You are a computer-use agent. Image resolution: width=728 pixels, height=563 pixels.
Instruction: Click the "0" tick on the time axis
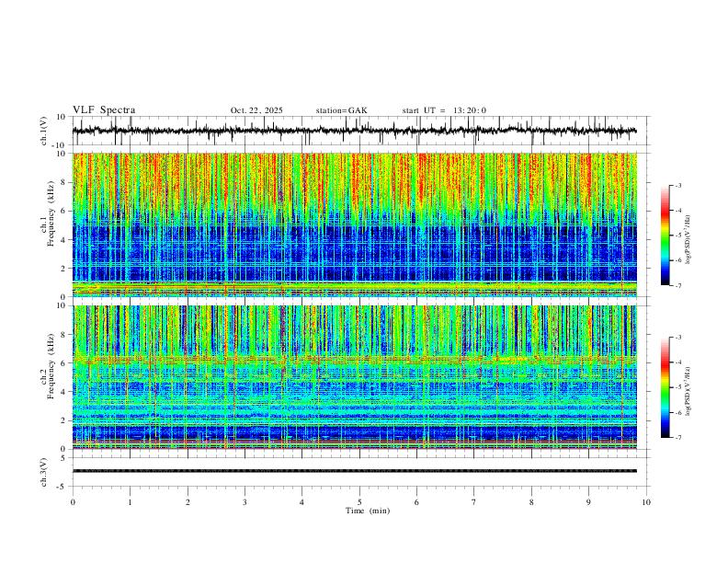[73, 502]
